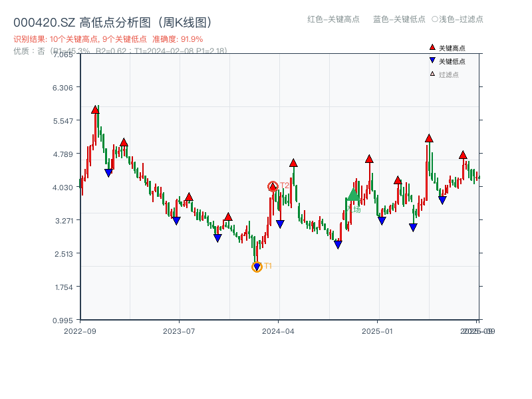Select the red-circled T2 high point marker
The image size is (532, 399).
273,186
